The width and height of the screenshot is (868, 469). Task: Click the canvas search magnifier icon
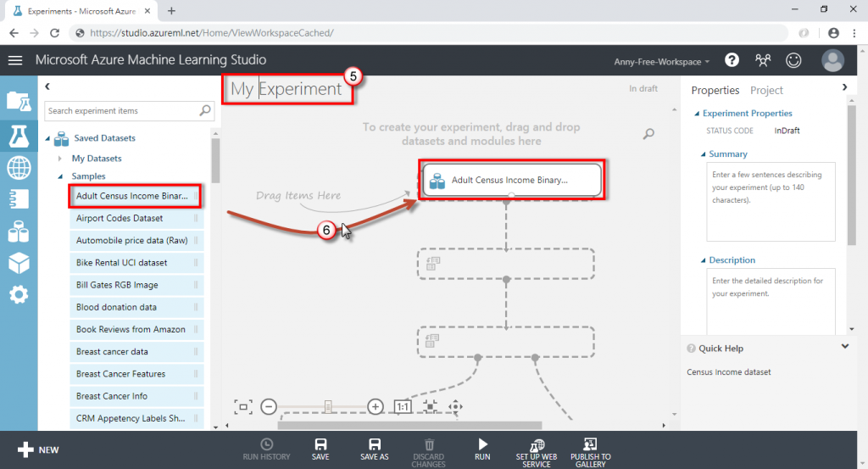648,134
